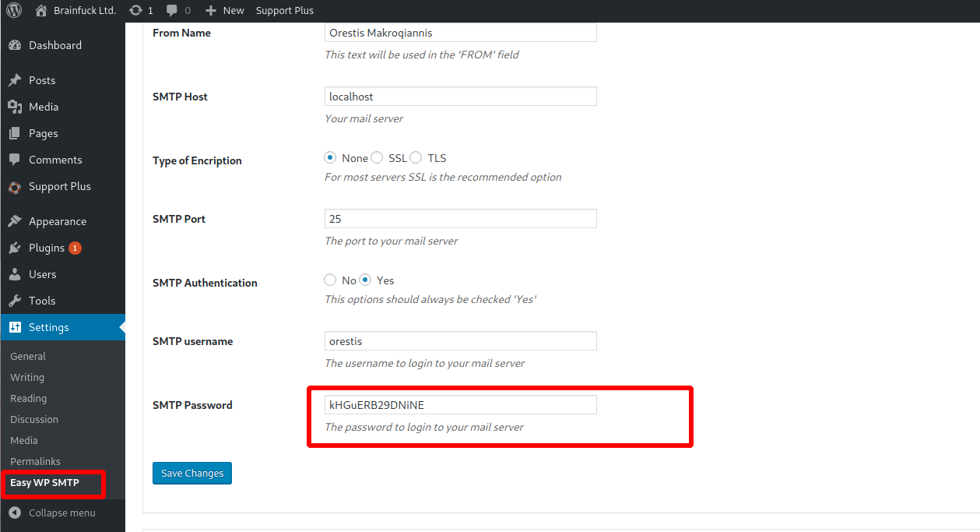Open Reading settings submenu

click(x=29, y=398)
